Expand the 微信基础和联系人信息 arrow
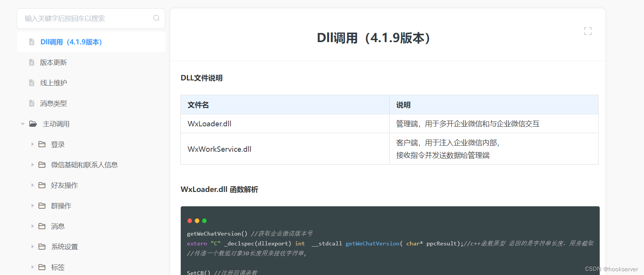 pyautogui.click(x=33, y=165)
